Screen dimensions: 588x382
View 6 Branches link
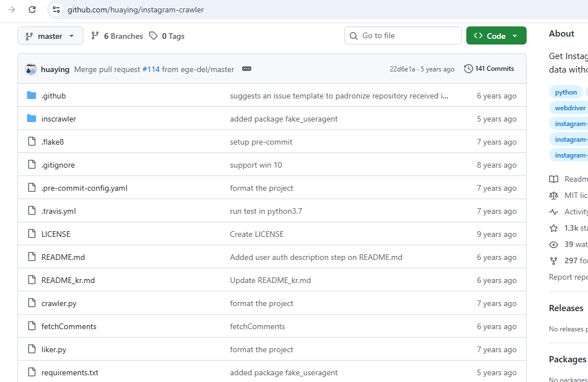tap(117, 36)
